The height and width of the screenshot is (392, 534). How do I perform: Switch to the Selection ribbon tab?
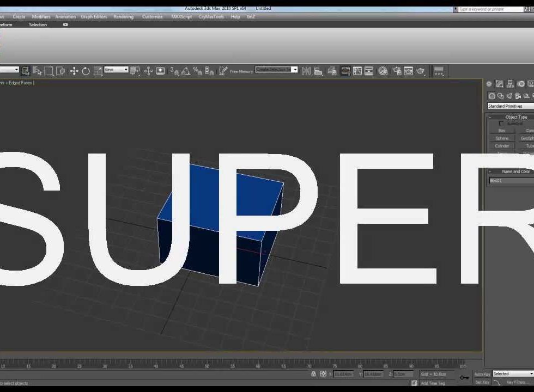tap(38, 25)
